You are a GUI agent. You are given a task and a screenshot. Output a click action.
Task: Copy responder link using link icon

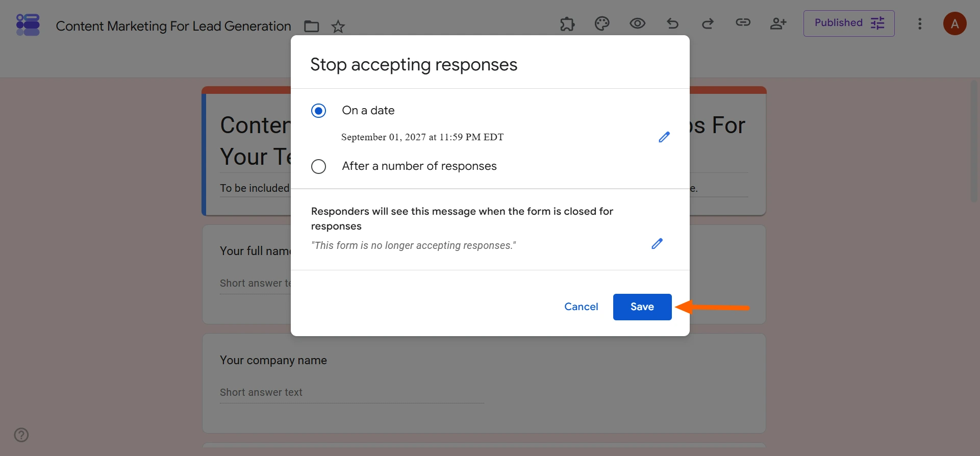pos(743,22)
